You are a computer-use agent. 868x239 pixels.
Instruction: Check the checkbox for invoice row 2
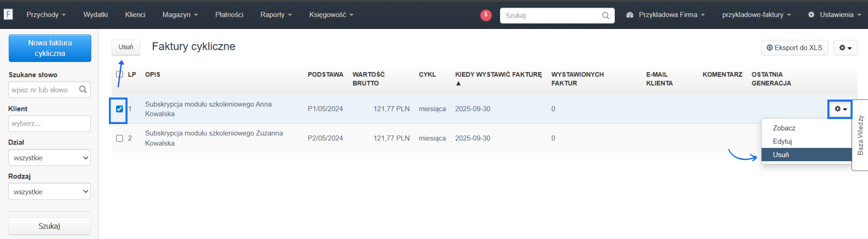pyautogui.click(x=119, y=138)
